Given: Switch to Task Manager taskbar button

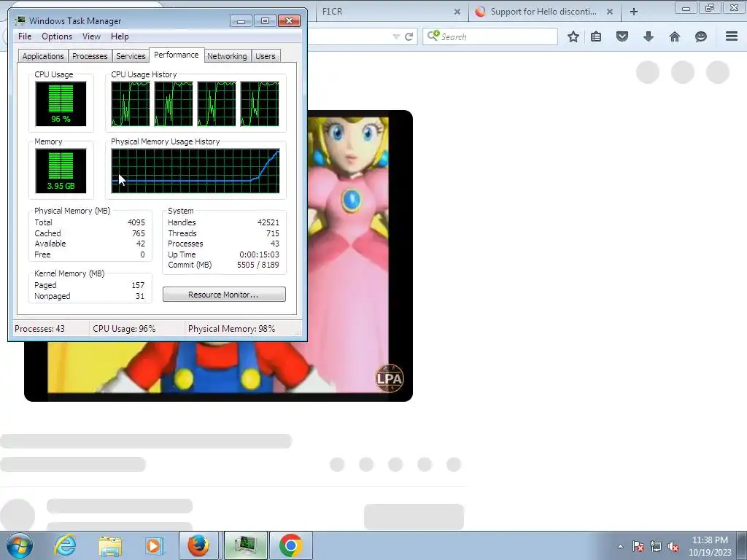Looking at the screenshot, I should pos(246,545).
